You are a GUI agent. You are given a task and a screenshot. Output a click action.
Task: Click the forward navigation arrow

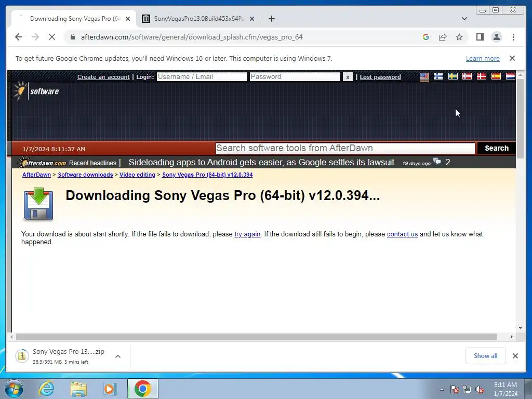35,37
